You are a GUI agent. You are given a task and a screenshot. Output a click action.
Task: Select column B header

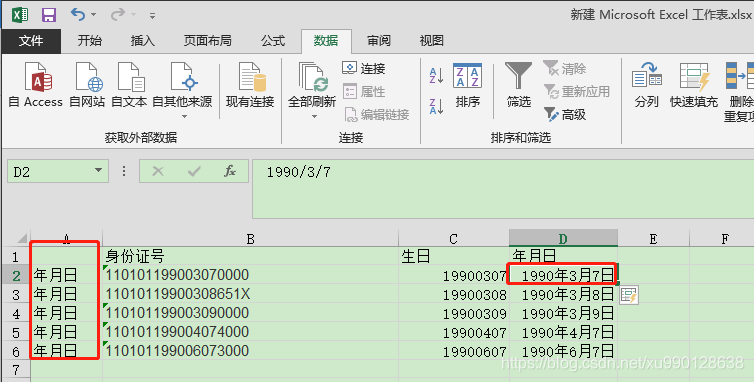[x=250, y=239]
